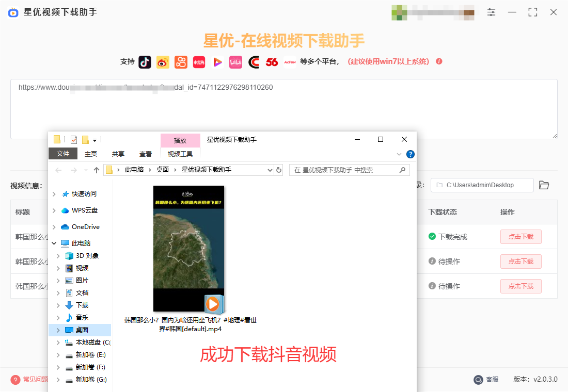Select 新加卷 (F:) in tree
This screenshot has height=392, width=568.
pos(90,367)
